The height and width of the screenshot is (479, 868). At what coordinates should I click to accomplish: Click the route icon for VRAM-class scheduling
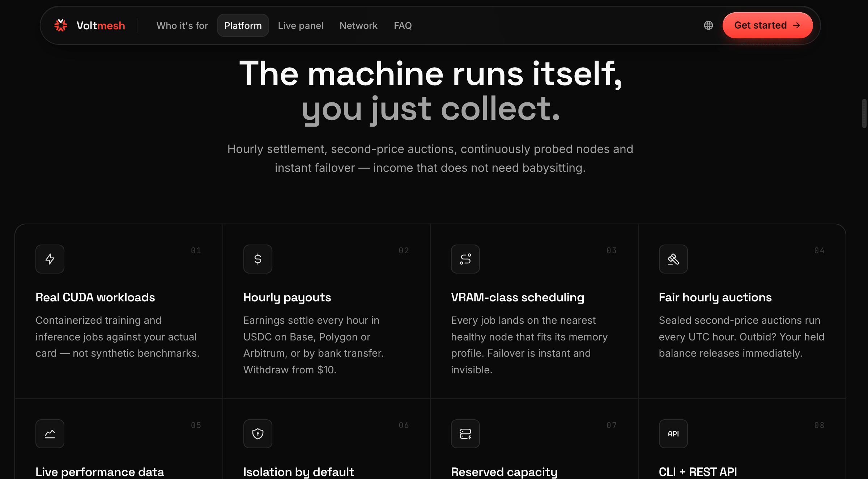[465, 259]
